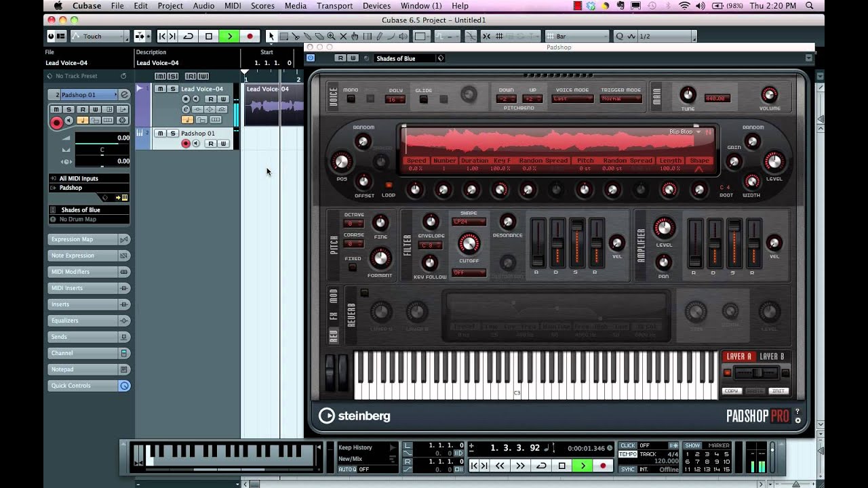Click the filter CUTOFF knob
Image resolution: width=868 pixels, height=488 pixels.
tap(469, 243)
